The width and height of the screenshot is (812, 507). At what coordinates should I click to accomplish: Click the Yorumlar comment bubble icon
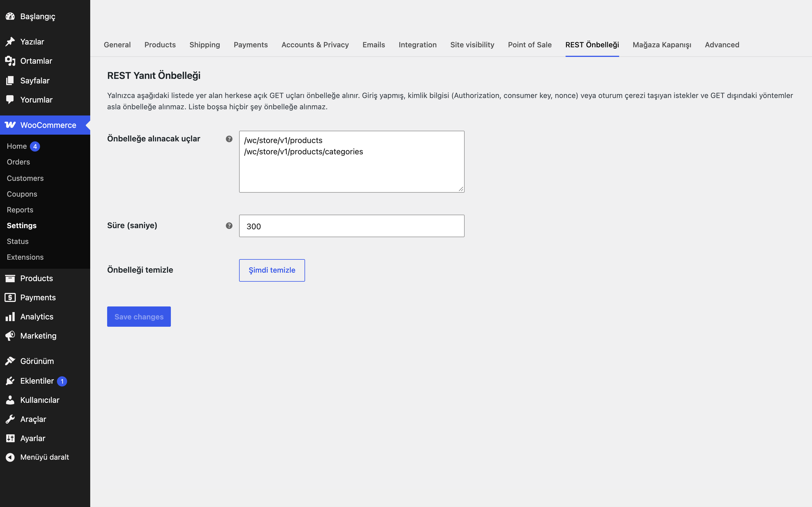(x=10, y=100)
